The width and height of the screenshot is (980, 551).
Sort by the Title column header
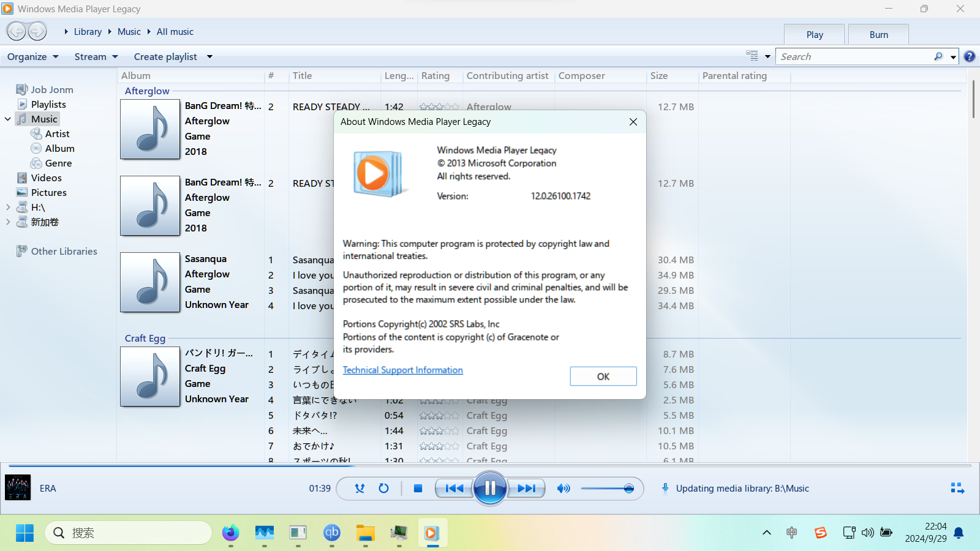click(334, 75)
